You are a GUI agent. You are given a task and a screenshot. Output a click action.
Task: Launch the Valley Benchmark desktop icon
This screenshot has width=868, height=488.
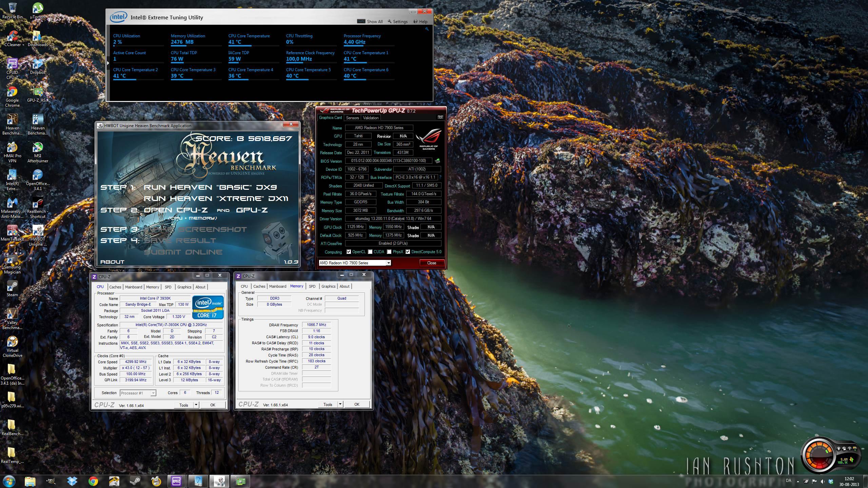[12, 319]
